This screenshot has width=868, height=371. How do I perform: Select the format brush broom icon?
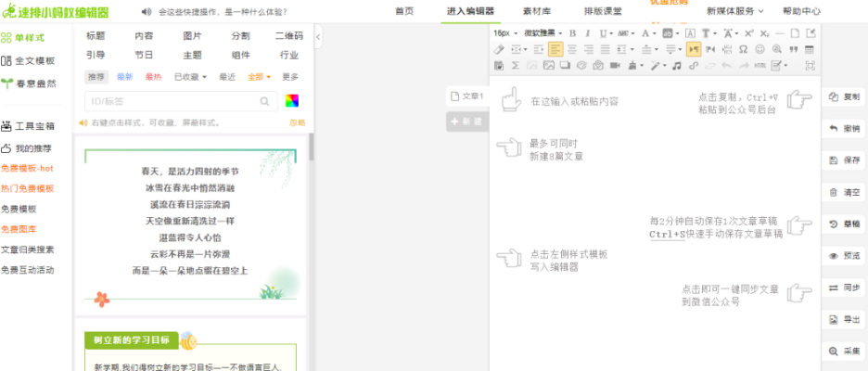tap(632, 65)
